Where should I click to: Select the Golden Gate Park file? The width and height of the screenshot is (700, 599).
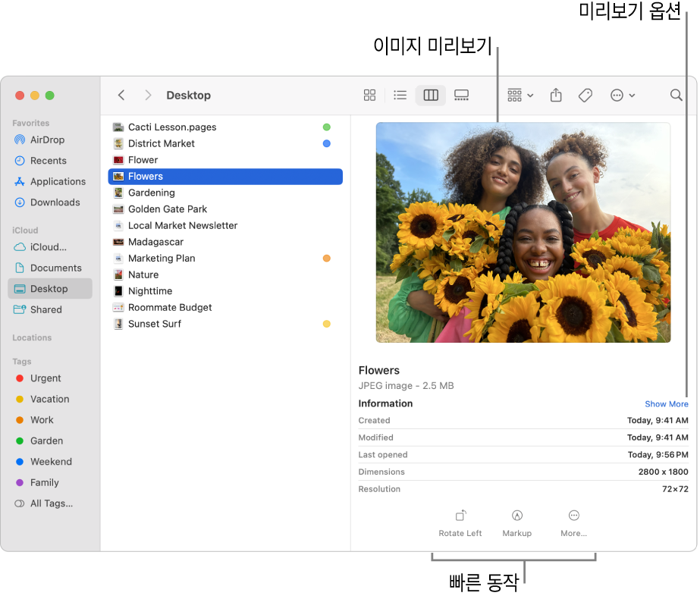click(x=225, y=209)
